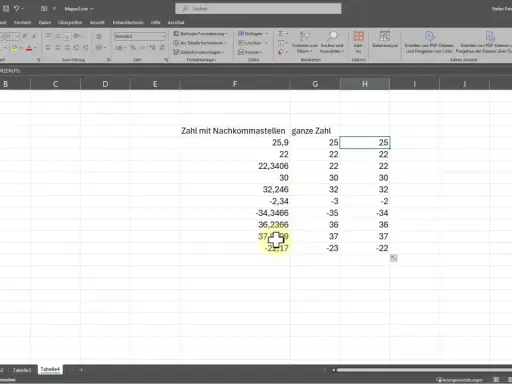Click the Einfügen cells button
The image size is (512, 384).
click(x=253, y=34)
